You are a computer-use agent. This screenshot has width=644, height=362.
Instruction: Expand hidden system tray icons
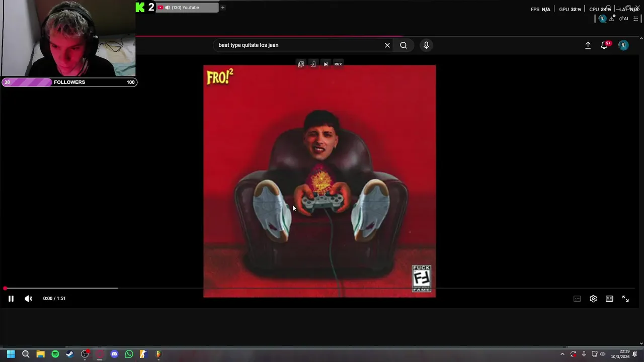pyautogui.click(x=562, y=354)
